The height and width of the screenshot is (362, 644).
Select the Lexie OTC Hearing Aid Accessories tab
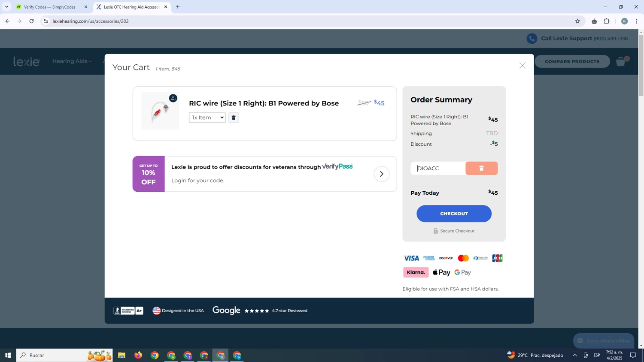131,7
